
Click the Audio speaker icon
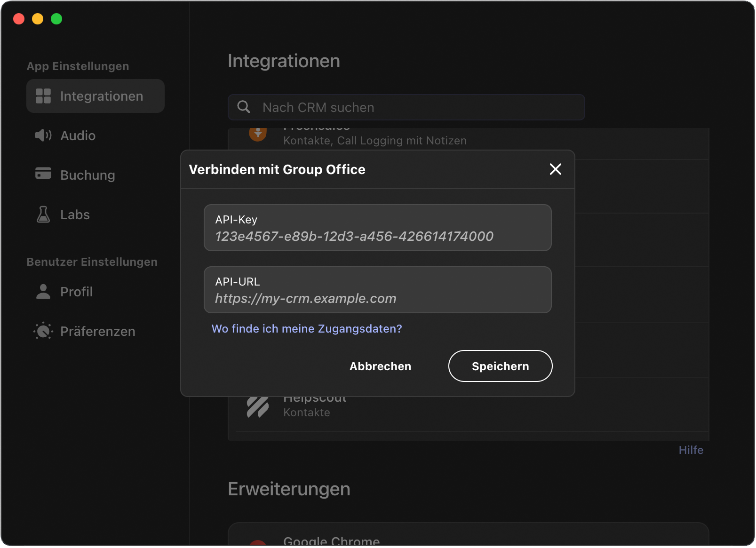[42, 135]
